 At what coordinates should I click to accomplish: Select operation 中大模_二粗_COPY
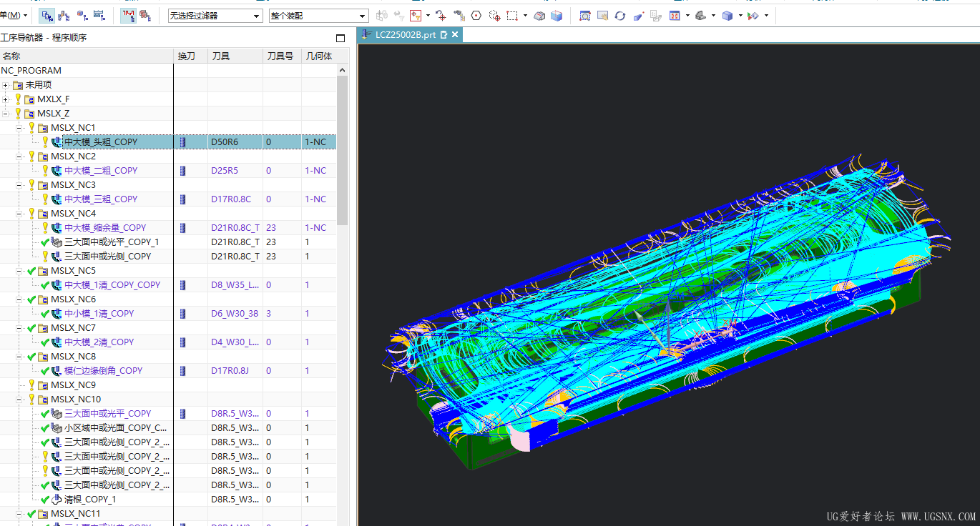(101, 171)
